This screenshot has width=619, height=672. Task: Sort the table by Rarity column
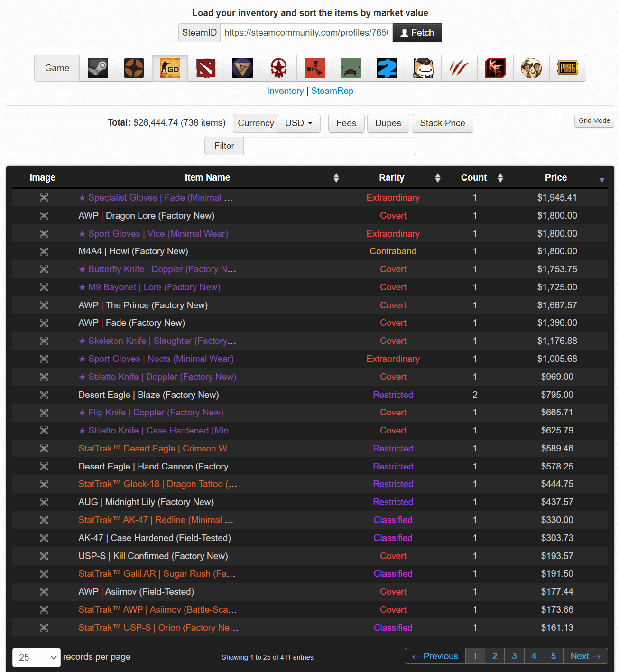coord(391,178)
